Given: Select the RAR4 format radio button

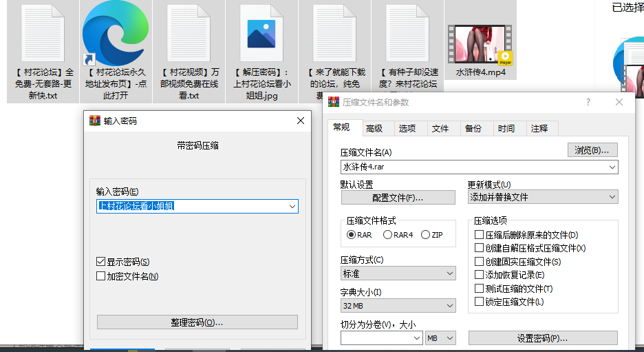Looking at the screenshot, I should [387, 235].
